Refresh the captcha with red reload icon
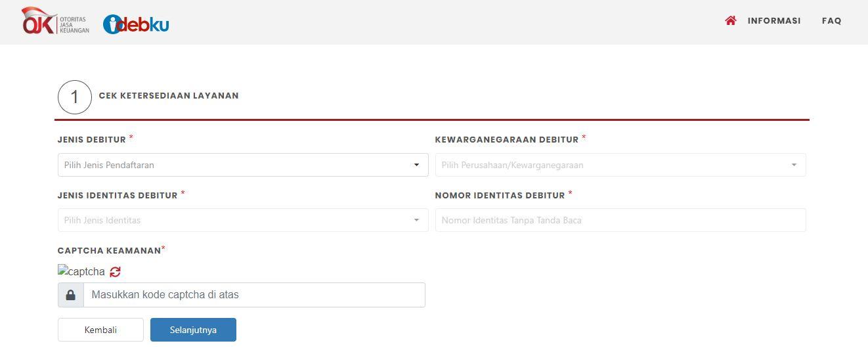 pyautogui.click(x=115, y=271)
